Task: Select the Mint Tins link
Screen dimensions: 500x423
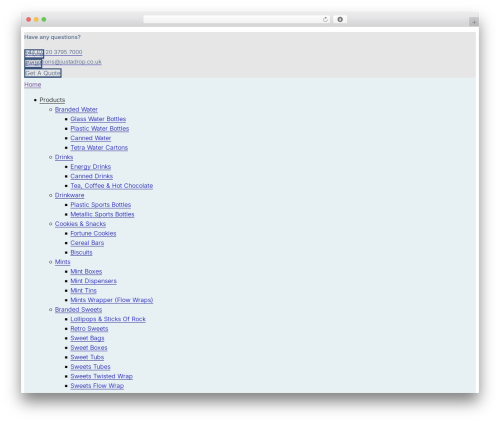Action: pyautogui.click(x=84, y=291)
